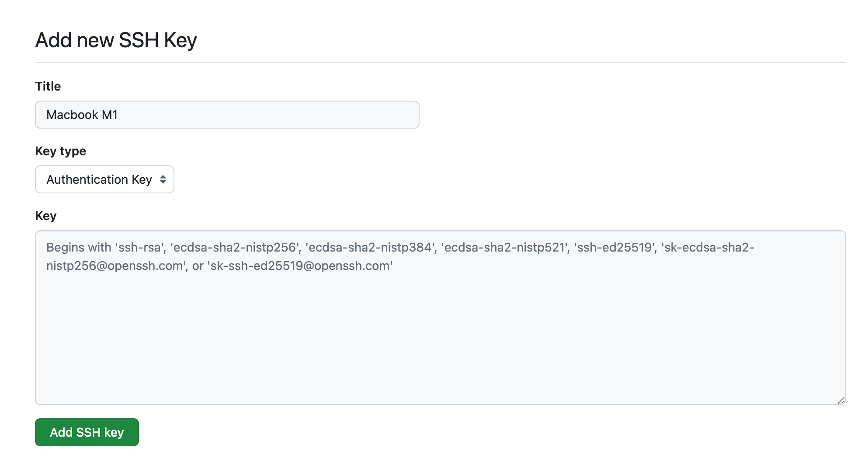
Task: Open the Authentication Key dropdown
Action: 104,179
